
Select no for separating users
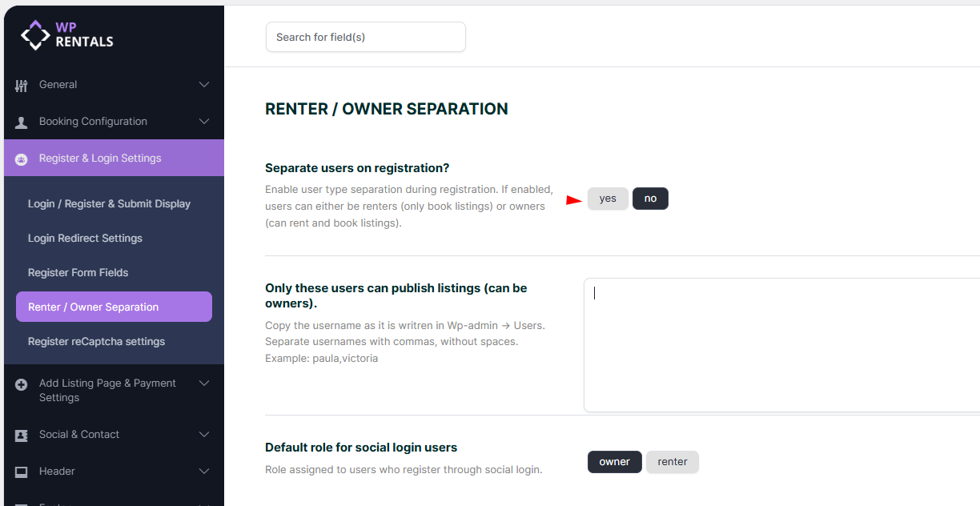(650, 199)
